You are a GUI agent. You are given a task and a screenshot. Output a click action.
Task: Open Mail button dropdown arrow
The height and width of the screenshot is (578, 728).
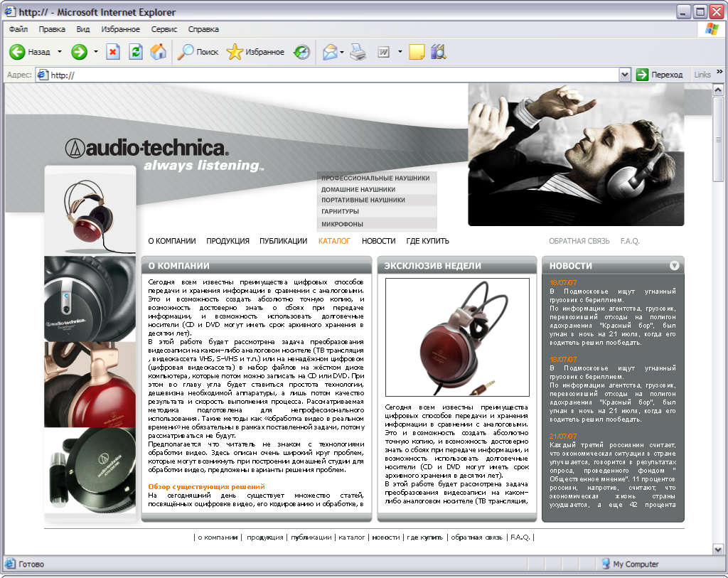coord(342,52)
